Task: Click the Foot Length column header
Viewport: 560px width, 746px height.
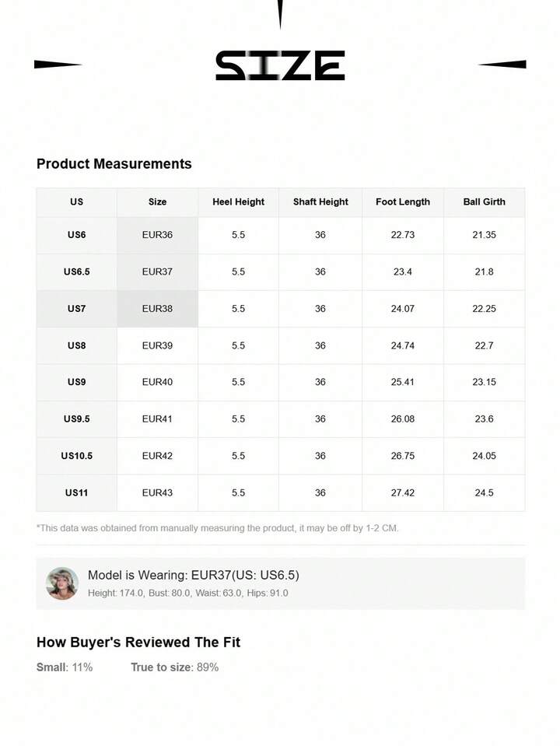Action: (x=402, y=202)
